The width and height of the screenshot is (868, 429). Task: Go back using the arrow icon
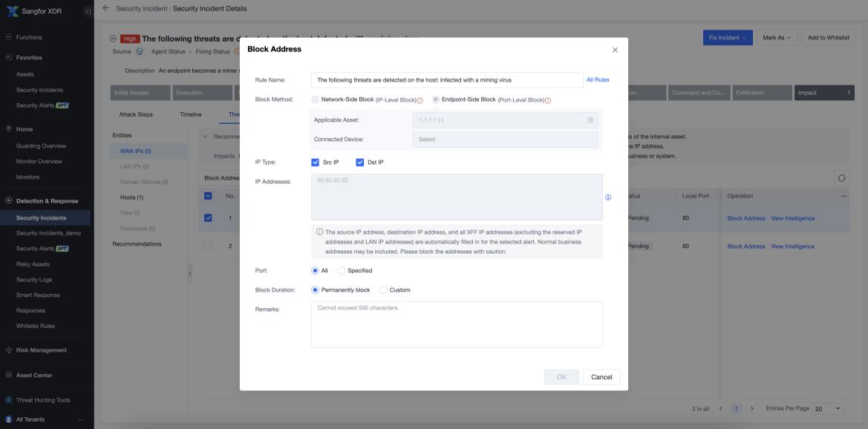pyautogui.click(x=105, y=8)
